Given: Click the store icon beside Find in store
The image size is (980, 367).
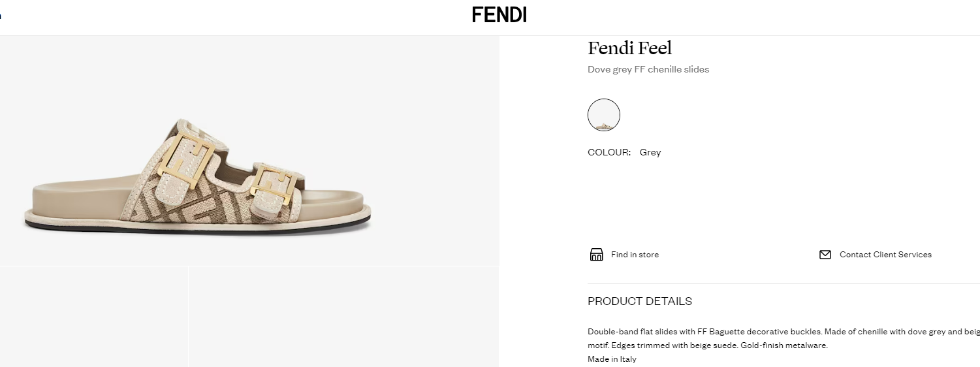Looking at the screenshot, I should pos(596,255).
